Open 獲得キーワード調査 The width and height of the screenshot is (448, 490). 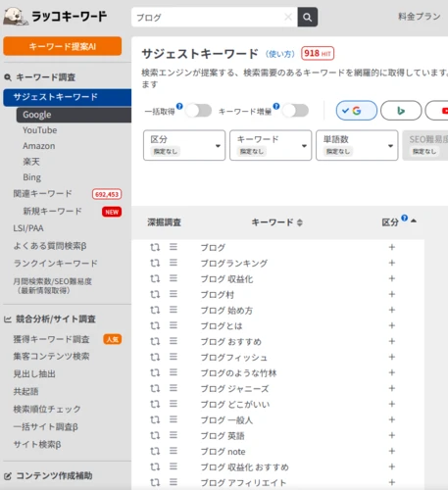[51, 339]
